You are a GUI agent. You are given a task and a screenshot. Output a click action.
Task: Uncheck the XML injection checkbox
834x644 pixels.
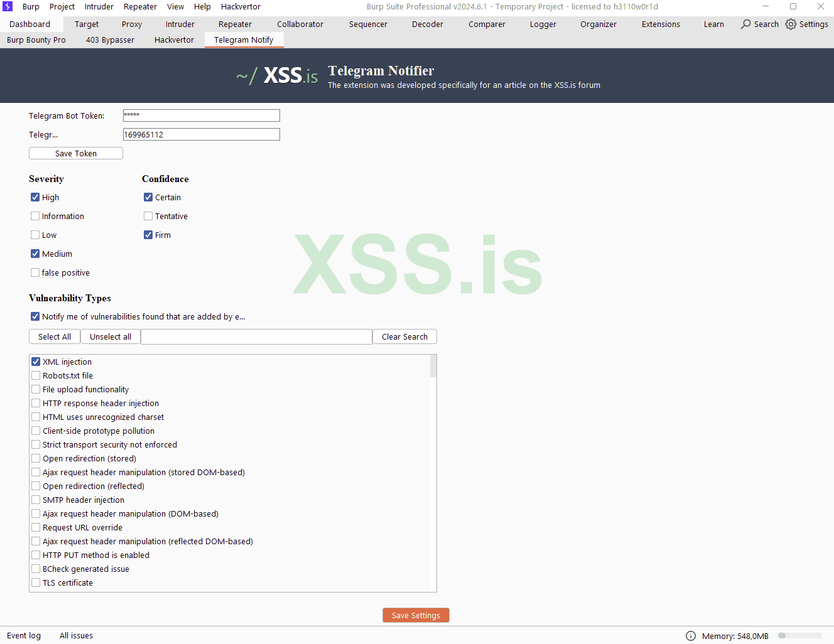coord(36,362)
